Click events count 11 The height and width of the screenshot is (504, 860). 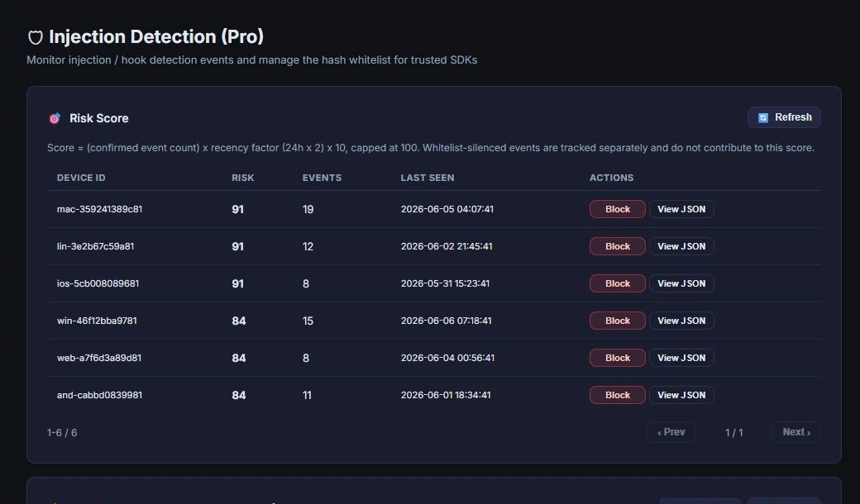307,396
